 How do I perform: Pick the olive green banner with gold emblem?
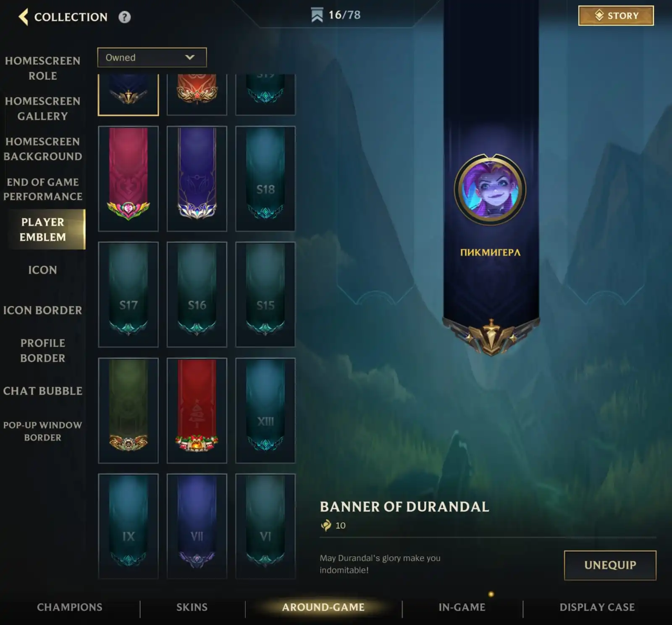click(x=128, y=411)
